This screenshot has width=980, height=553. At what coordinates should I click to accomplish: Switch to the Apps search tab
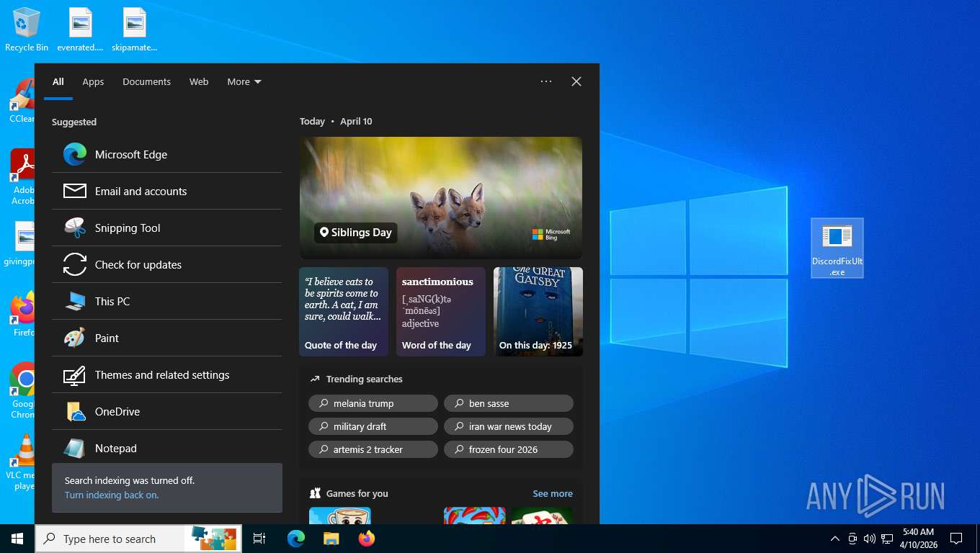(93, 81)
